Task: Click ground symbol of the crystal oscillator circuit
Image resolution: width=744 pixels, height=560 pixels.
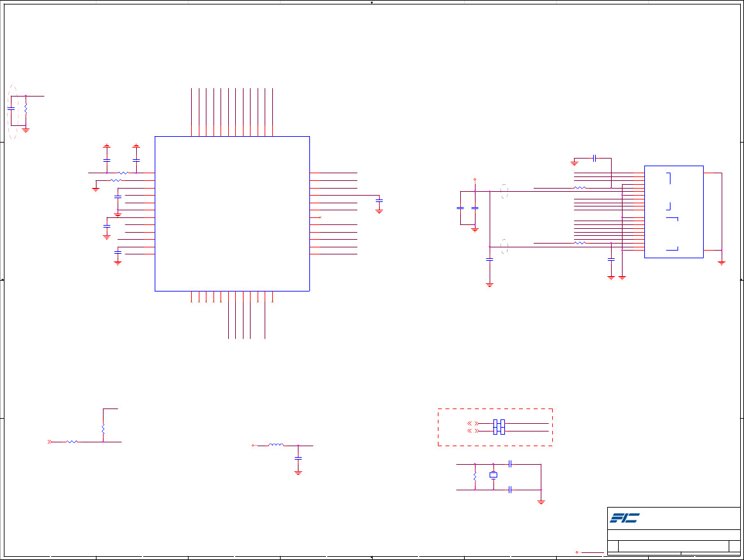Action: (x=541, y=502)
